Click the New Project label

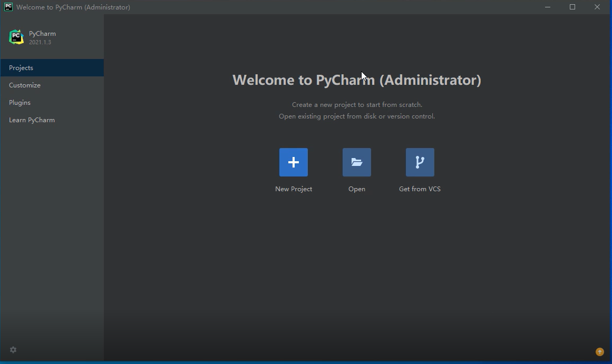[294, 189]
